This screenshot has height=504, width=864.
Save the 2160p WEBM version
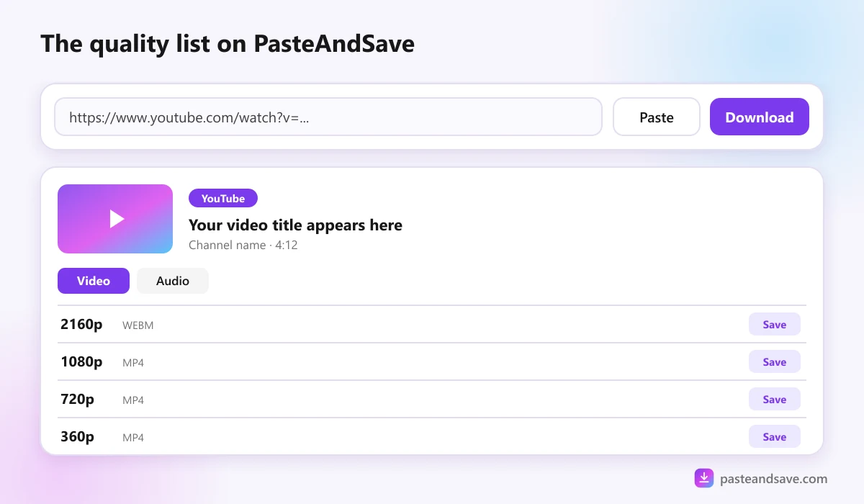775,324
